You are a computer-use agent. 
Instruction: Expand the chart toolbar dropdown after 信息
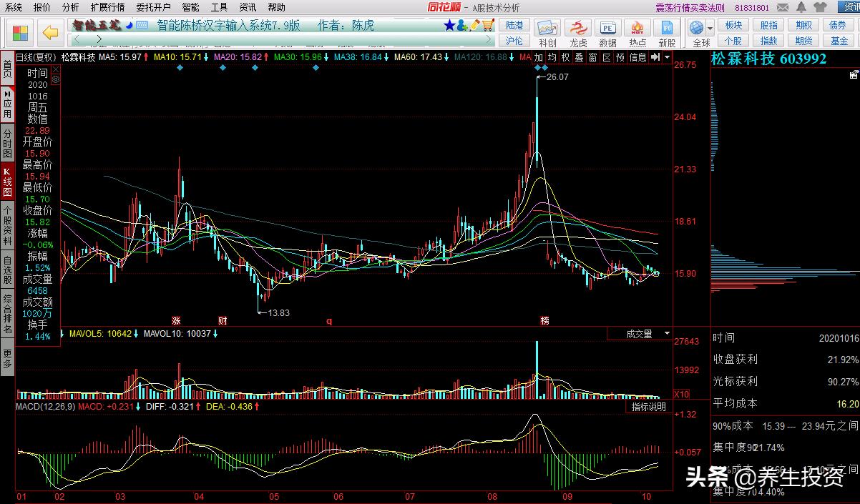coord(668,57)
